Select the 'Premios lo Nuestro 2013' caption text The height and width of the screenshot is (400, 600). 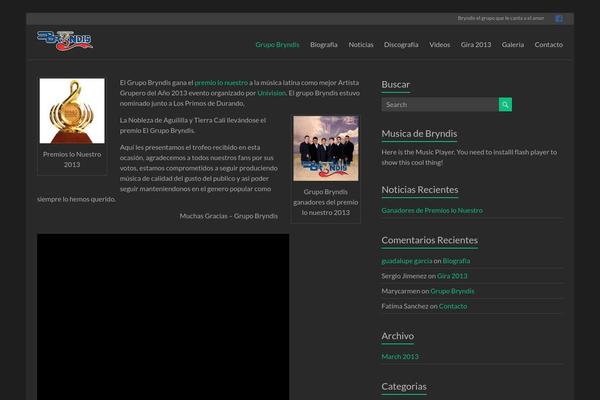click(72, 160)
